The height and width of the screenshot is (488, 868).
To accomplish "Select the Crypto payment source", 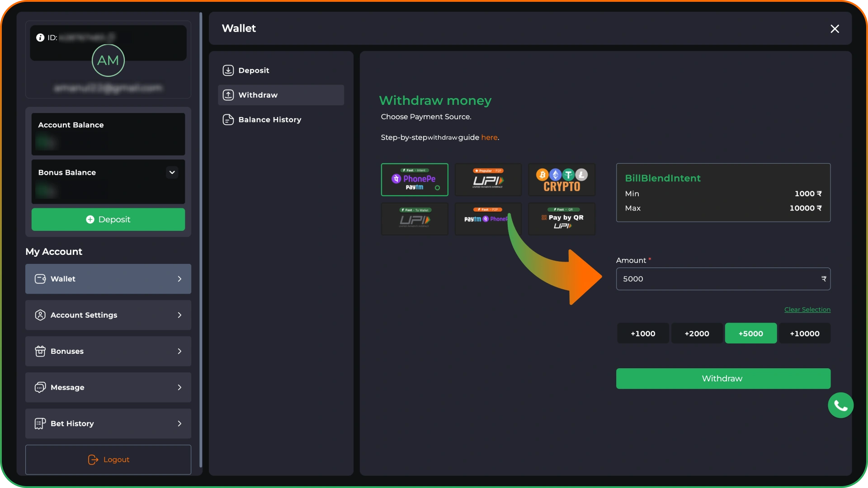I will [x=562, y=179].
